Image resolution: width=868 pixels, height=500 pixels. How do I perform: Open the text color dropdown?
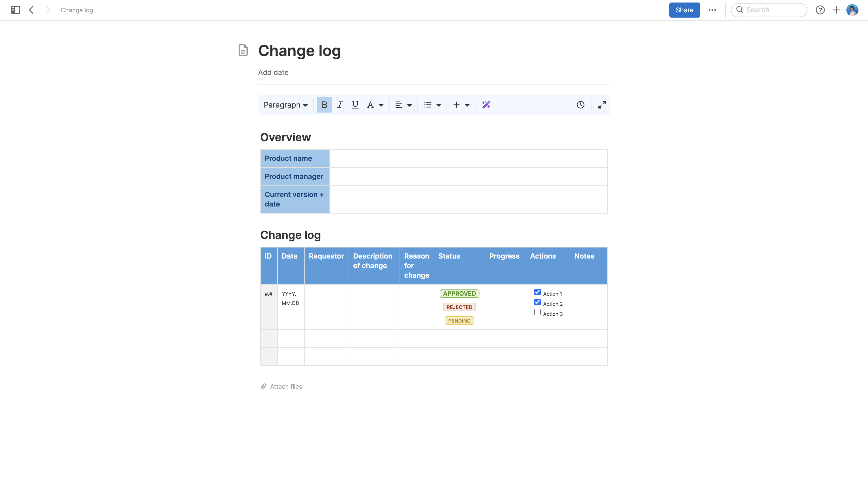375,105
